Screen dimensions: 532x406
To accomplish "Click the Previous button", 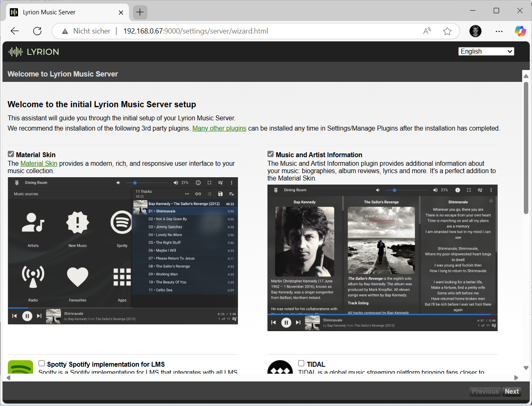I will tap(485, 391).
